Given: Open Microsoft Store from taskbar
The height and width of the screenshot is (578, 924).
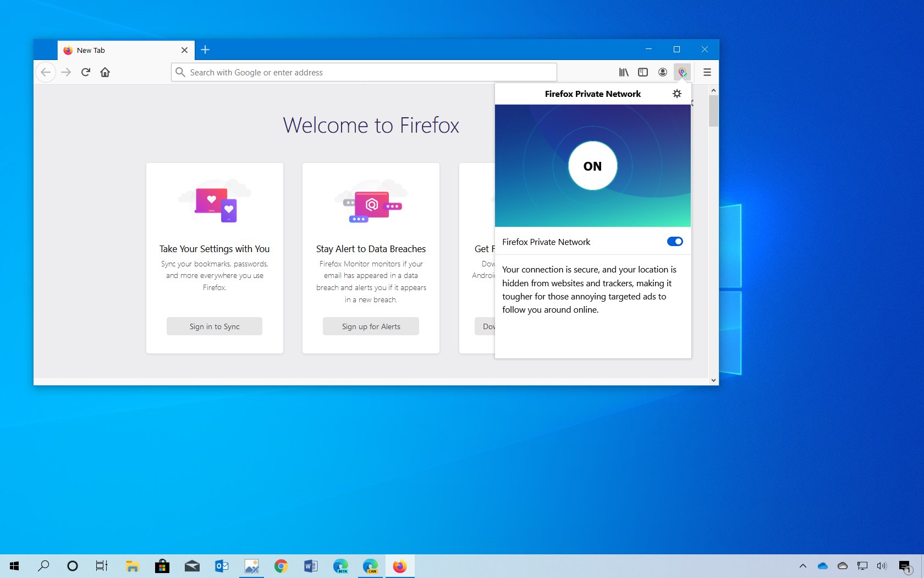Looking at the screenshot, I should (162, 566).
